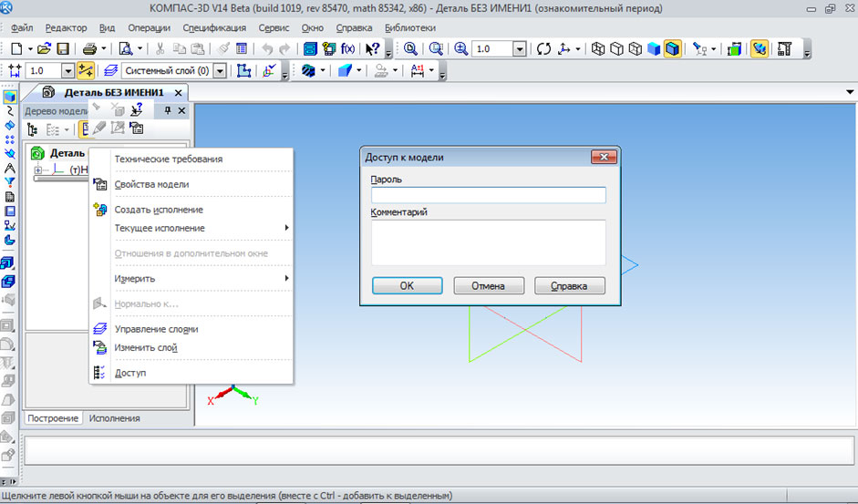Click the blue solid part icon in left sidebar
This screenshot has width=858, height=504.
(x=10, y=97)
